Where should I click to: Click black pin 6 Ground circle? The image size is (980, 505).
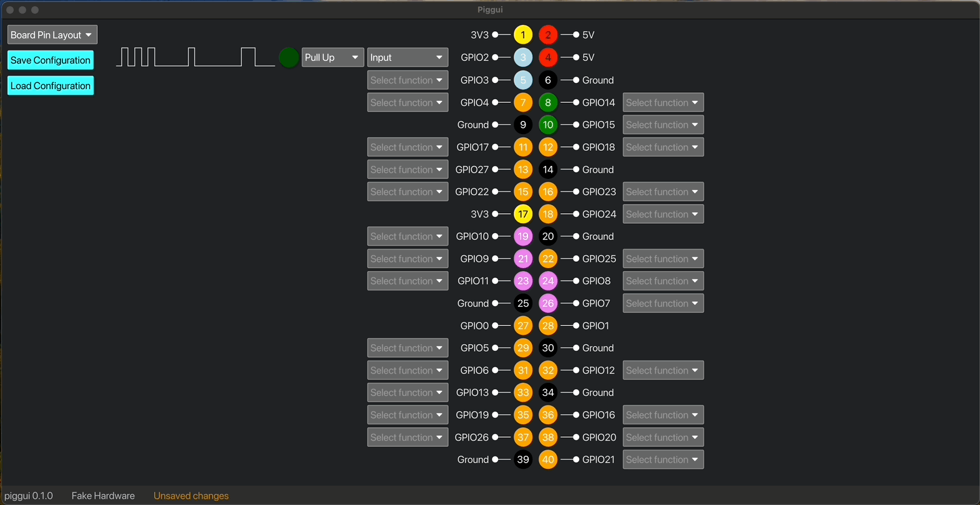pyautogui.click(x=548, y=80)
